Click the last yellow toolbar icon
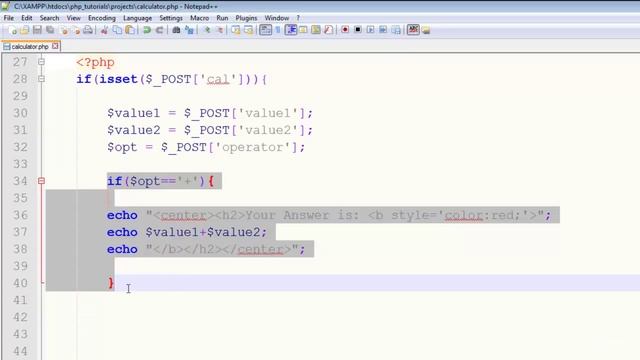This screenshot has width=640, height=360. tap(426, 30)
